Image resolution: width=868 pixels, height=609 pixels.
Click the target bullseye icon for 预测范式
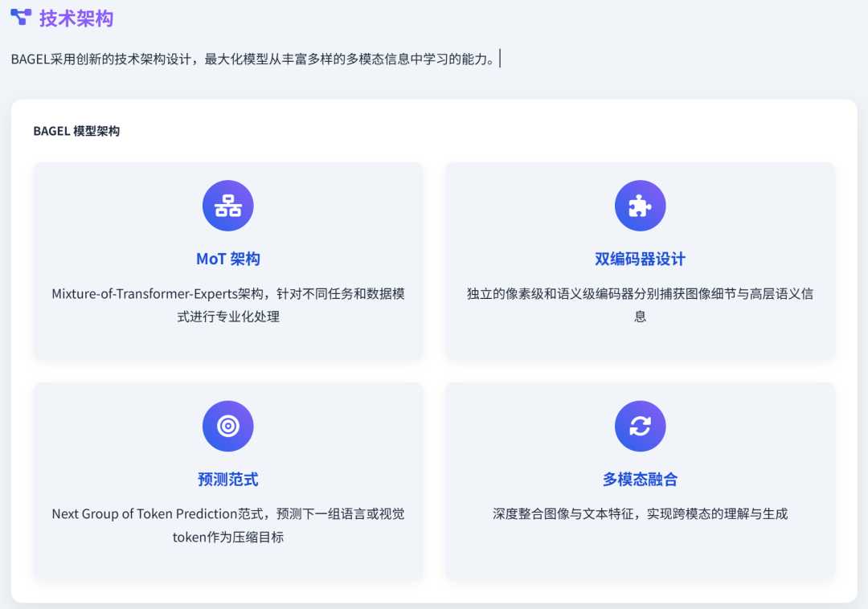tap(228, 426)
